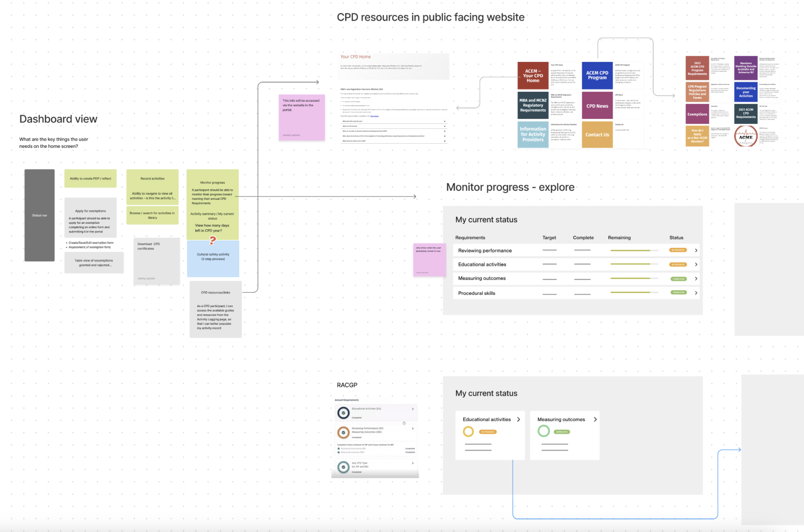This screenshot has height=532, width=804.
Task: Click the yellow circle under Educational activities card
Action: tap(468, 432)
